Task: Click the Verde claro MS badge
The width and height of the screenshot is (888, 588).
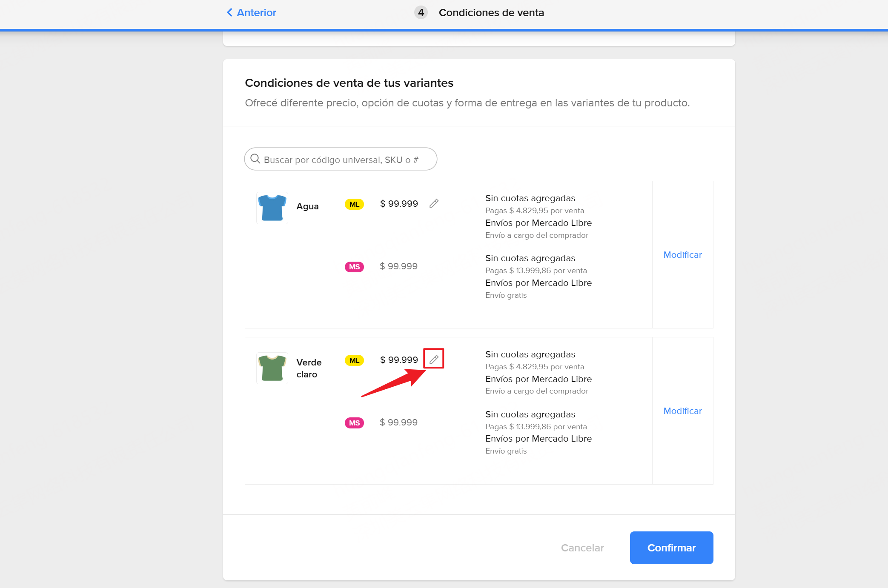Action: (x=354, y=423)
